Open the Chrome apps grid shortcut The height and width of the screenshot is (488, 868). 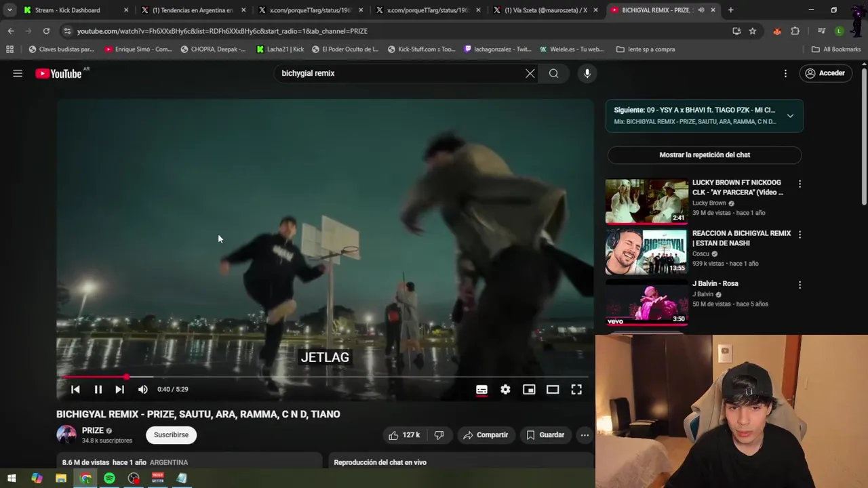(9, 49)
